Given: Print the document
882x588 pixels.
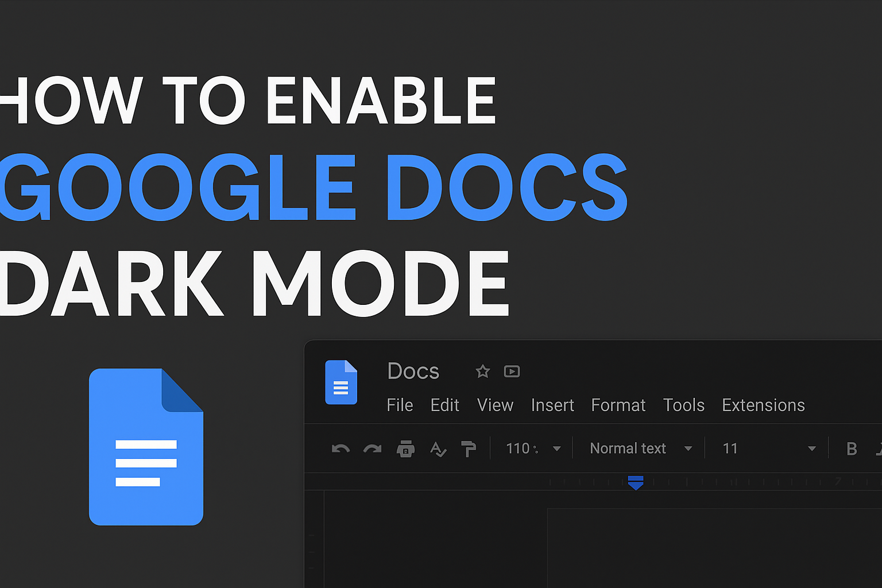Looking at the screenshot, I should [x=406, y=449].
